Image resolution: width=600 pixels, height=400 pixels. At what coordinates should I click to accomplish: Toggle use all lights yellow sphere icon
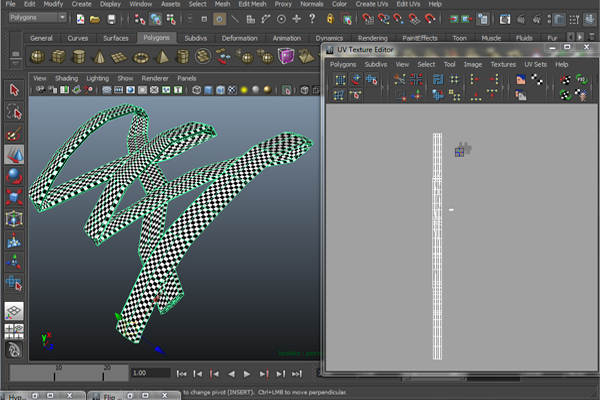(244, 90)
